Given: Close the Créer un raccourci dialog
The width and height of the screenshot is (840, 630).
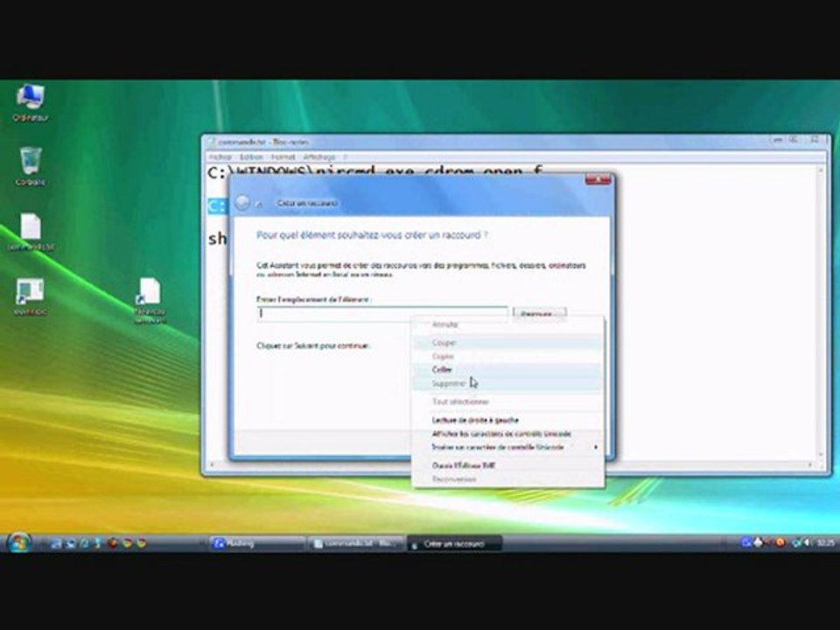Looking at the screenshot, I should [598, 179].
